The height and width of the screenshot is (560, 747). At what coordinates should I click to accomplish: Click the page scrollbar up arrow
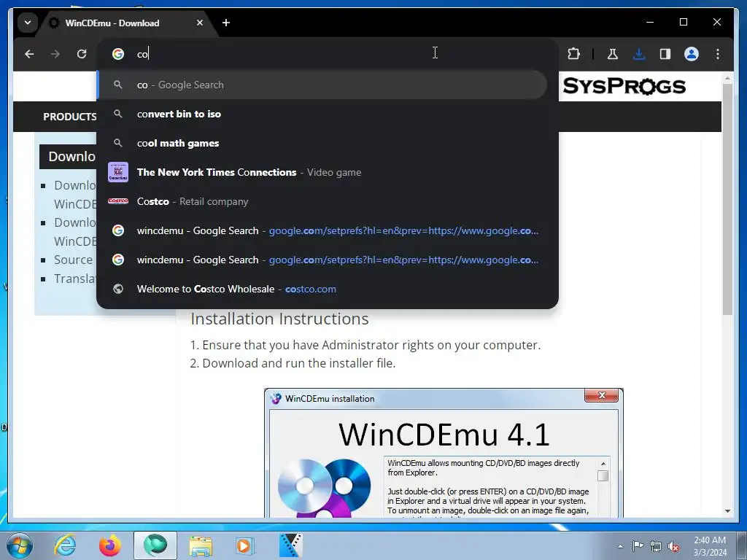coord(727,77)
